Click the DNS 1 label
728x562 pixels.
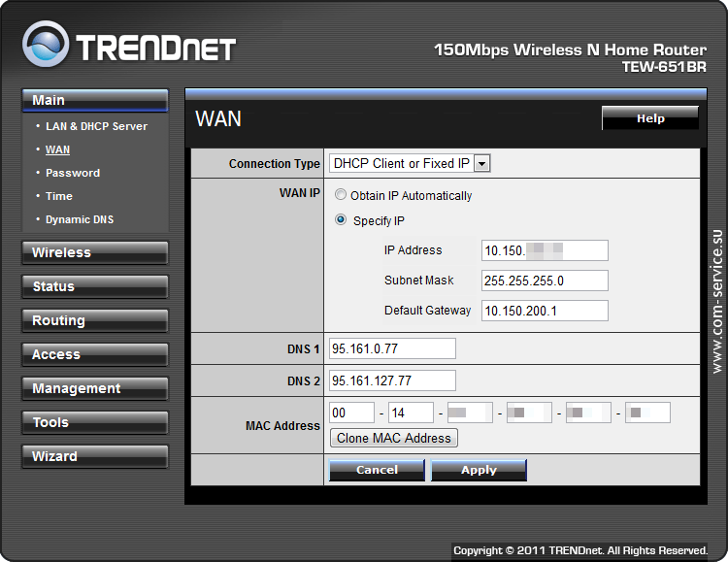[303, 348]
